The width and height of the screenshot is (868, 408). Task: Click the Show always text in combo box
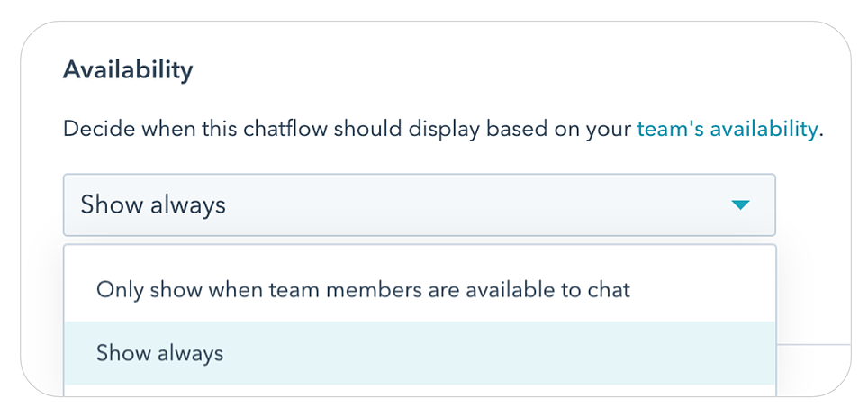tap(153, 204)
